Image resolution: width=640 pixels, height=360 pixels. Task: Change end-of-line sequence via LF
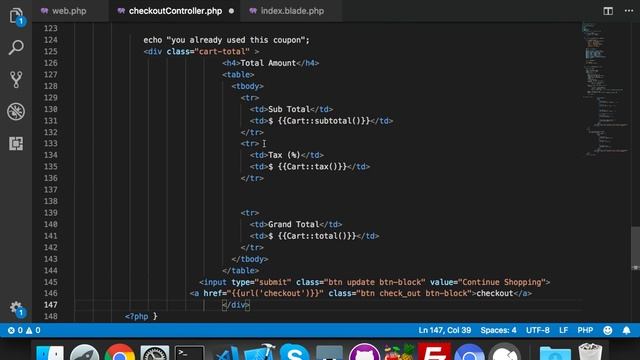(x=563, y=330)
